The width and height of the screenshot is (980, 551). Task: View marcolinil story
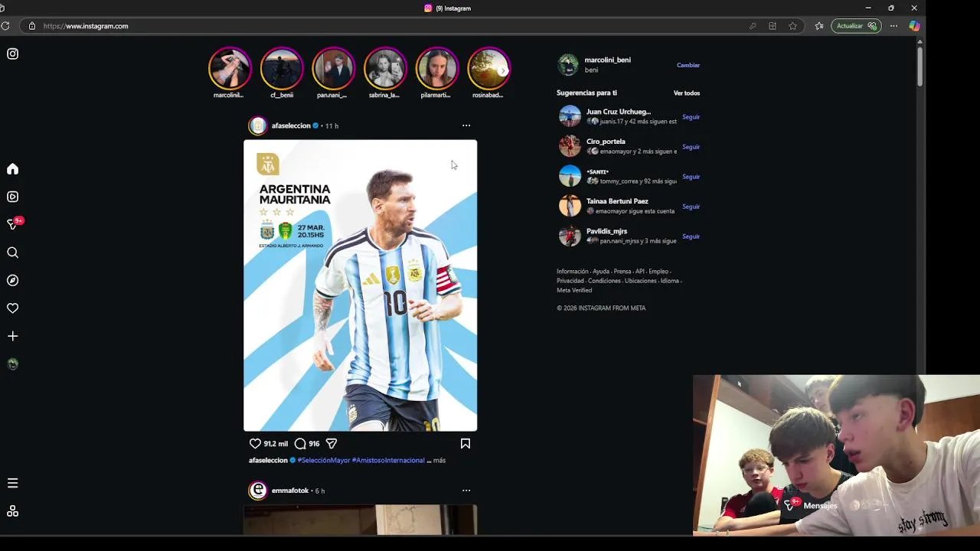pyautogui.click(x=230, y=69)
